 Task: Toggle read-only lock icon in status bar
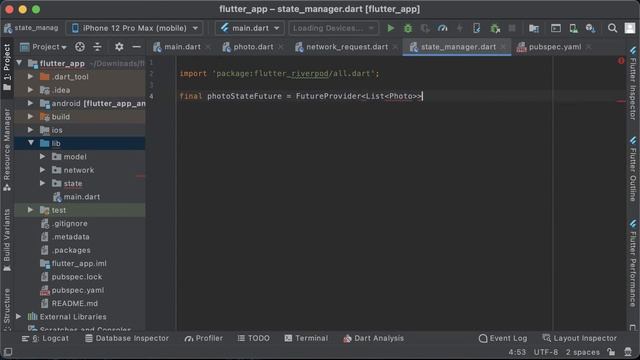point(611,352)
